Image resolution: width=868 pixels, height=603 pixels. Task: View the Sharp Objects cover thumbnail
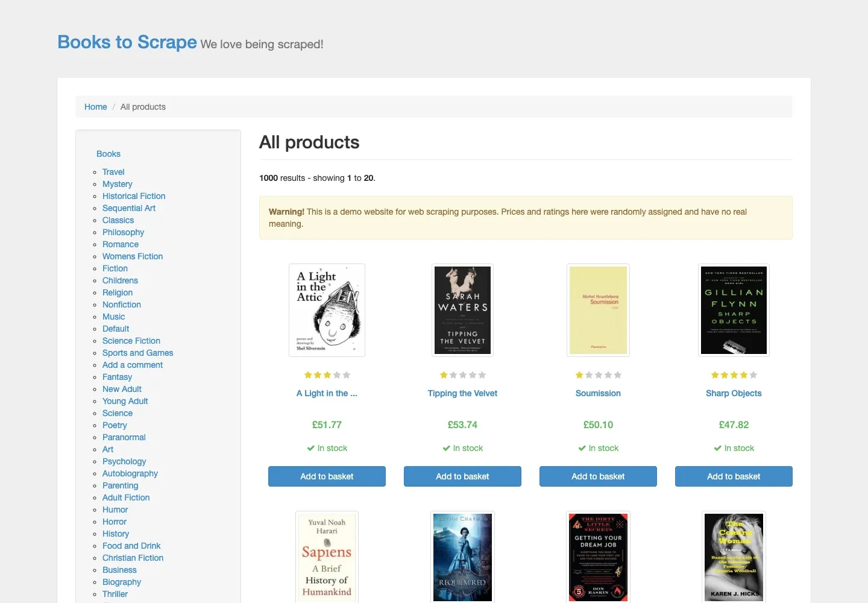[x=734, y=310]
